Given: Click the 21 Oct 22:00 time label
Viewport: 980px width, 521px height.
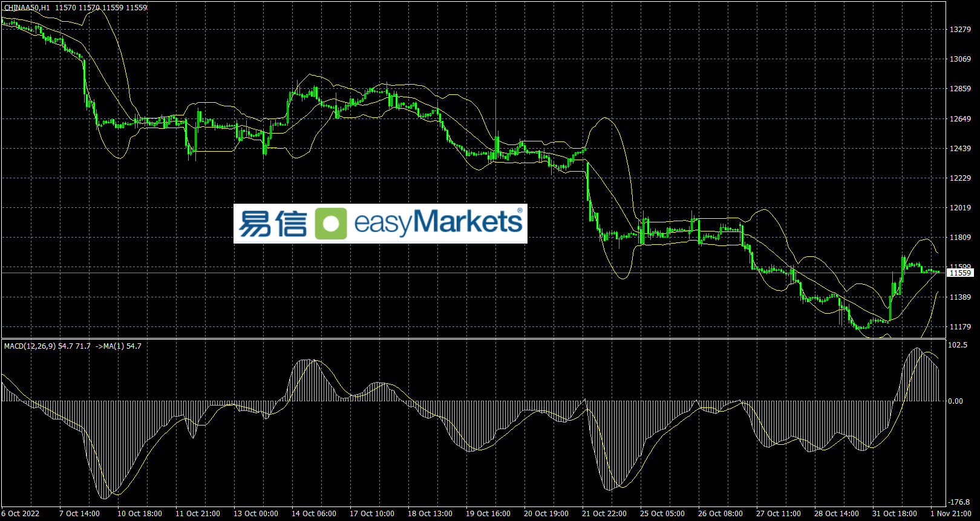Looking at the screenshot, I should point(604,514).
